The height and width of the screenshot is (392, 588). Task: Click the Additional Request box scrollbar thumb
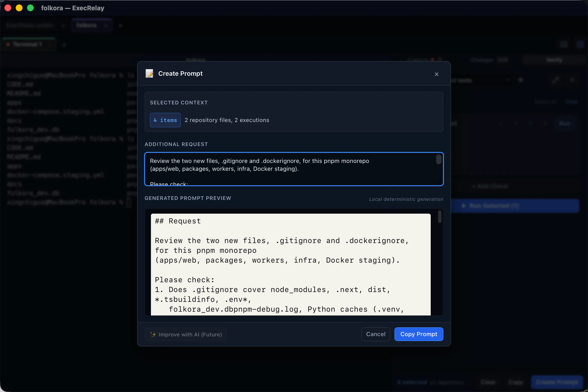pyautogui.click(x=439, y=159)
